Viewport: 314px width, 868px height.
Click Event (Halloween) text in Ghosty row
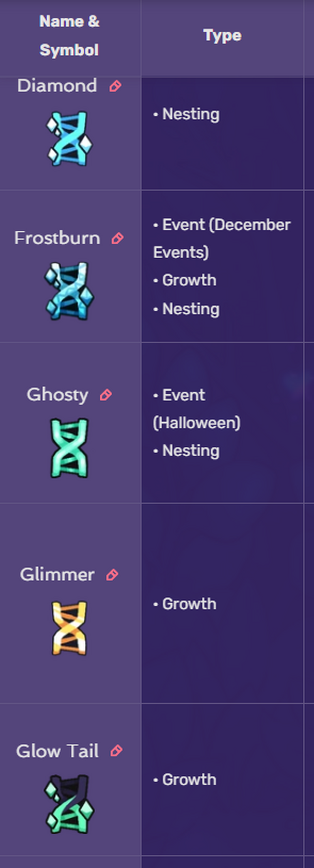point(197,409)
